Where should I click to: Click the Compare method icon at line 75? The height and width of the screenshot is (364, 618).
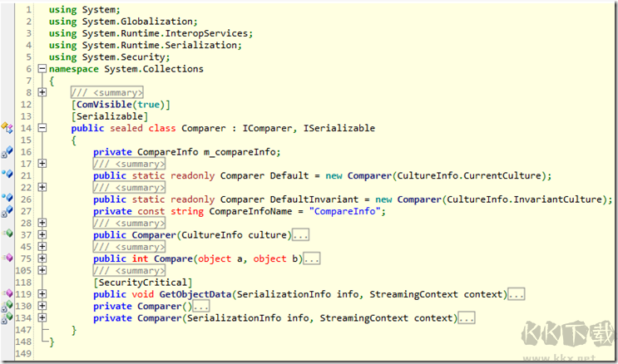pyautogui.click(x=7, y=258)
